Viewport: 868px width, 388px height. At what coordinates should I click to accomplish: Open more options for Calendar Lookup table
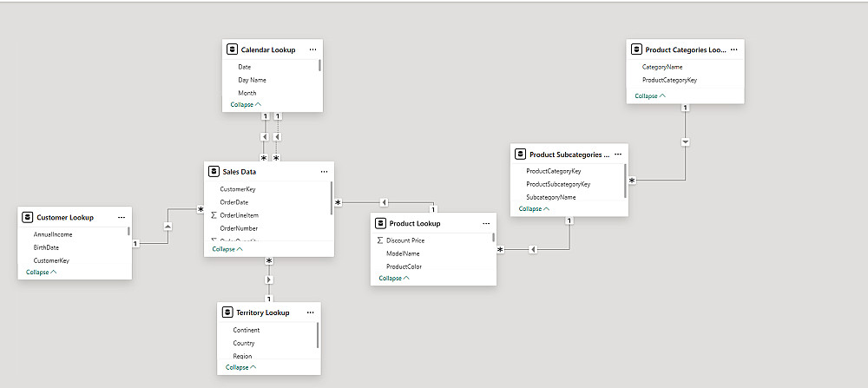312,50
